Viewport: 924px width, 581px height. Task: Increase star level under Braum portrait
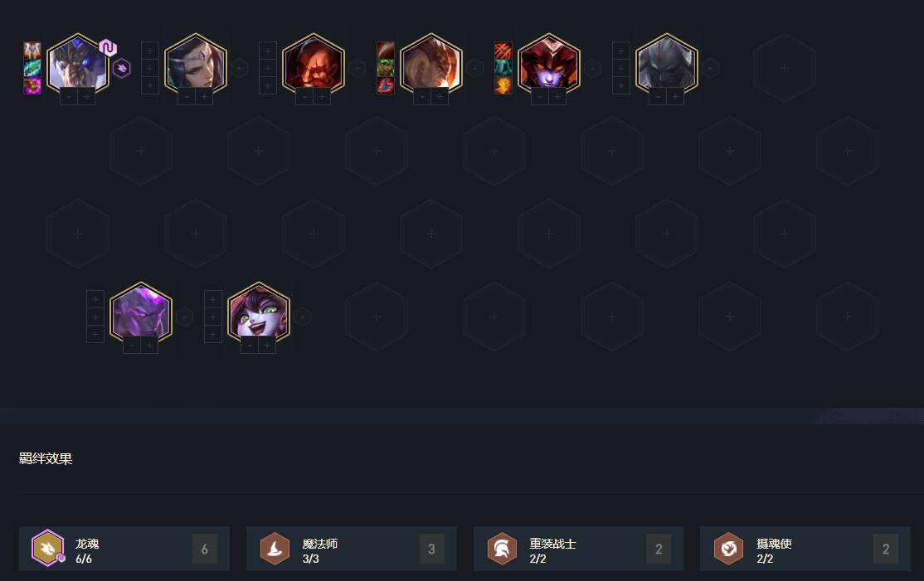(x=440, y=96)
